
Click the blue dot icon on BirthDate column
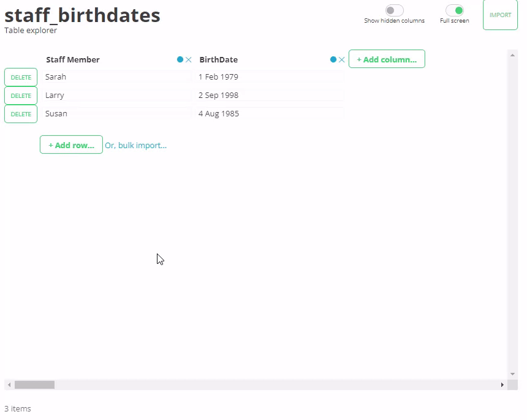pyautogui.click(x=333, y=59)
